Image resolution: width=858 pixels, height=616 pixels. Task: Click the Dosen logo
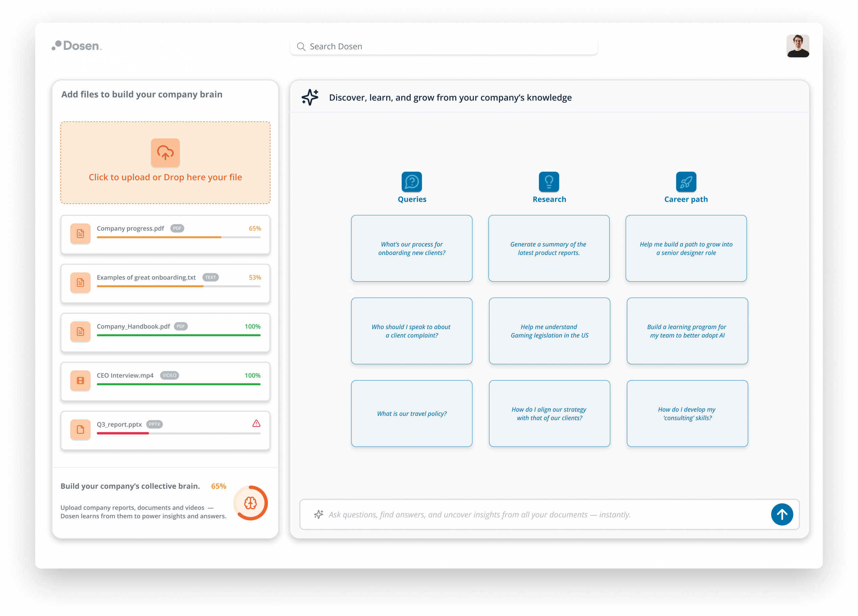tap(77, 46)
